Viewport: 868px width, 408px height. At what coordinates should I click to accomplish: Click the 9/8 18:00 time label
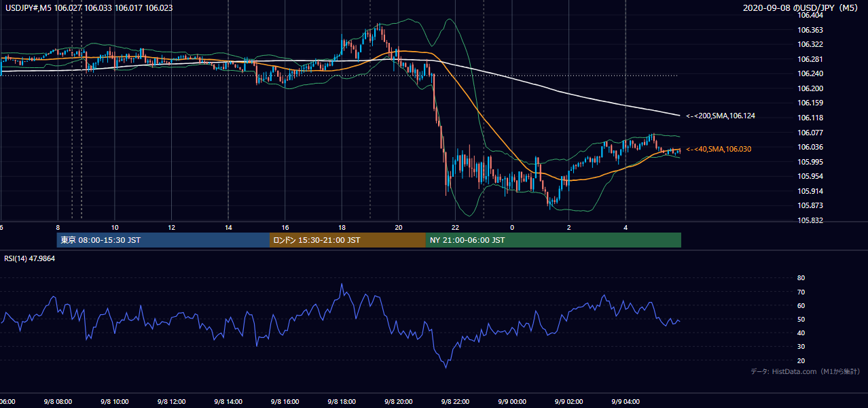[x=342, y=401]
